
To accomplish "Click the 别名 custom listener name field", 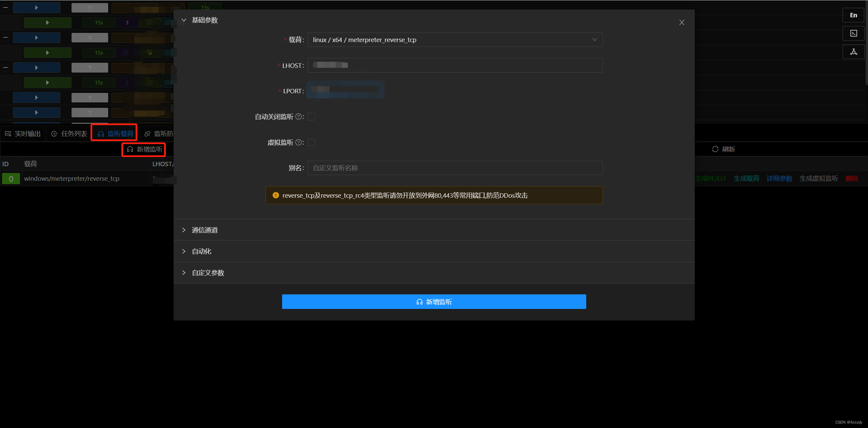I will pos(455,168).
